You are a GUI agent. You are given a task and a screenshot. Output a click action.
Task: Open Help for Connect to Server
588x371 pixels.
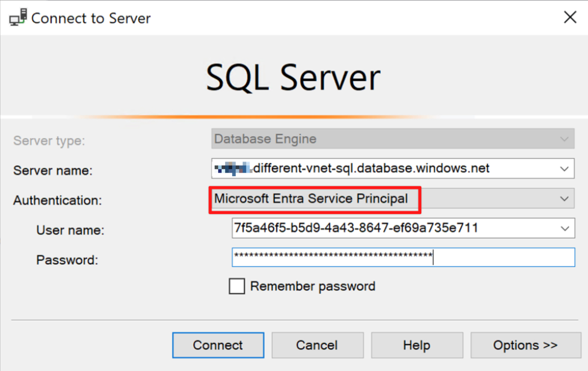point(417,345)
